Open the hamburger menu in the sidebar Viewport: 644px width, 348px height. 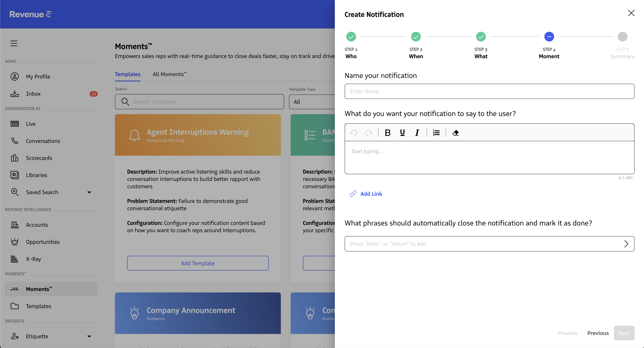14,43
